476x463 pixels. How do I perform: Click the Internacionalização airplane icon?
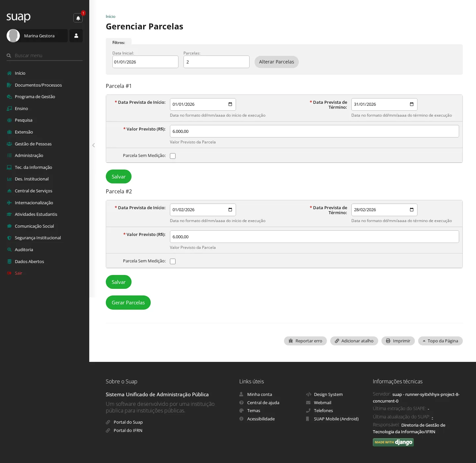point(9,203)
